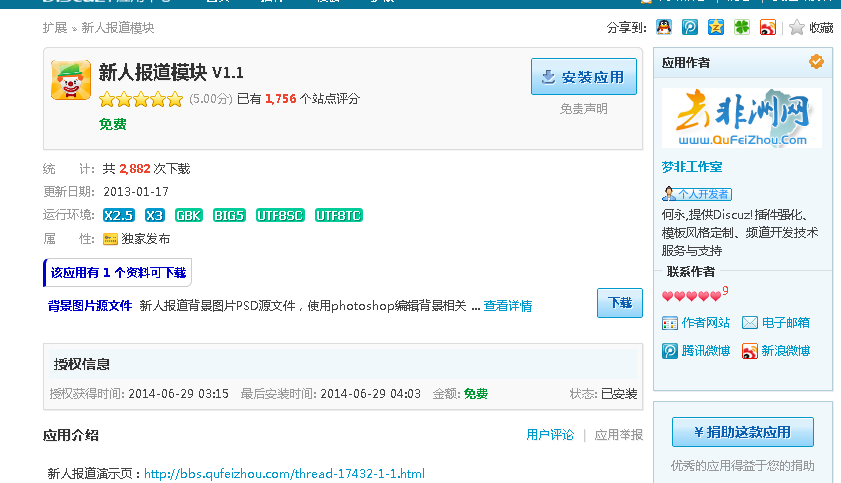
Task: Open 梦非工作室 author link
Action: (692, 167)
